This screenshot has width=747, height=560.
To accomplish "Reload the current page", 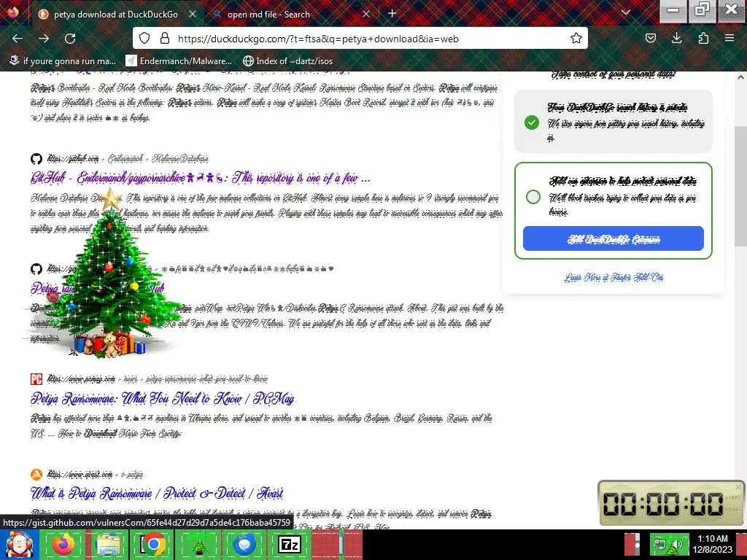I will [70, 39].
